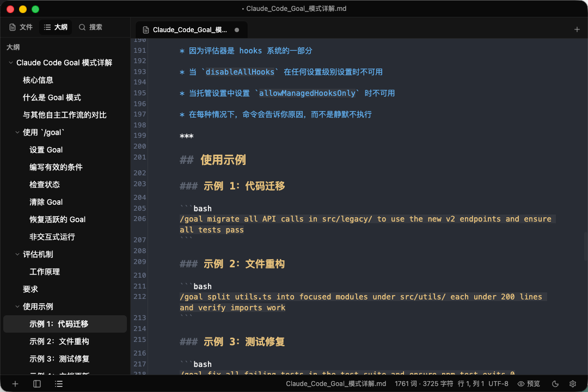The image size is (588, 392).
Task: Click the ### 示例 3: 测试修复 heading in editor
Action: [232, 342]
